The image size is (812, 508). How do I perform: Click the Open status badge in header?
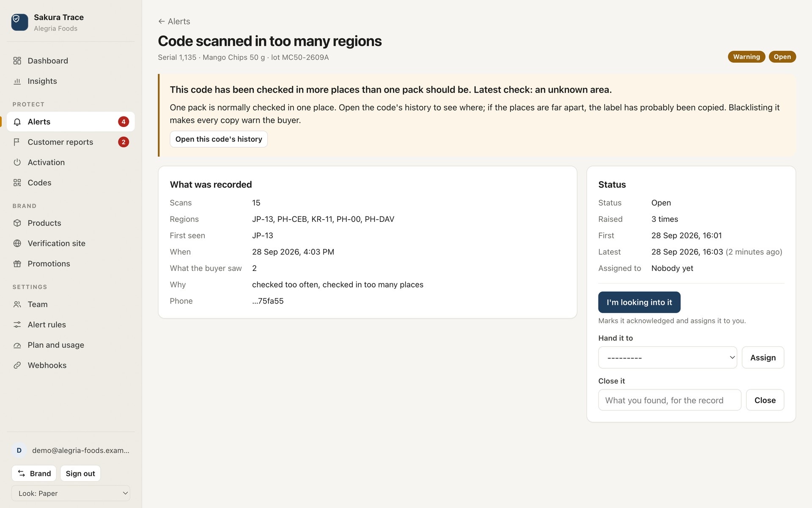coord(782,57)
